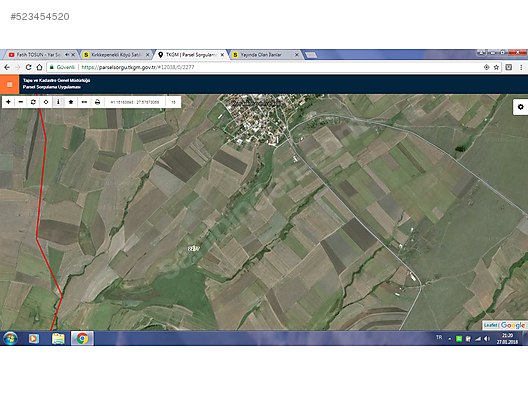Select the measure distance tool
Screen dimensions: 528x396
pos(84,102)
